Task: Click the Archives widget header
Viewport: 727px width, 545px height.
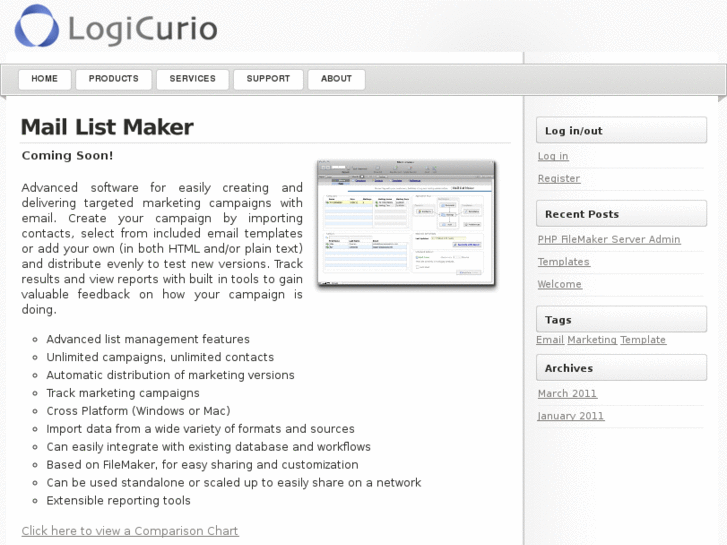Action: [x=621, y=368]
